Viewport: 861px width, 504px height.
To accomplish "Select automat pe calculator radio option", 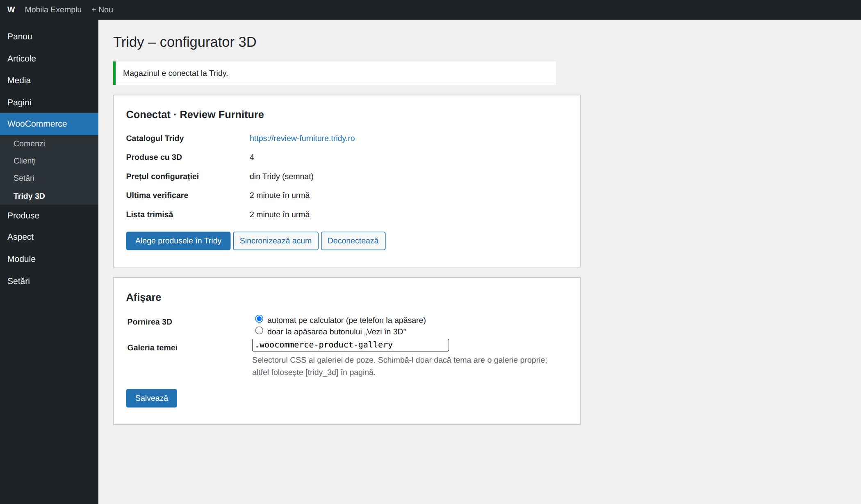I will pos(259,319).
